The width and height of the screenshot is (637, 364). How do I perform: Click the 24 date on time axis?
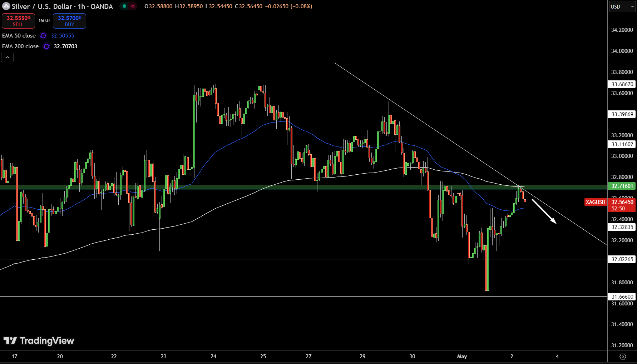213,356
